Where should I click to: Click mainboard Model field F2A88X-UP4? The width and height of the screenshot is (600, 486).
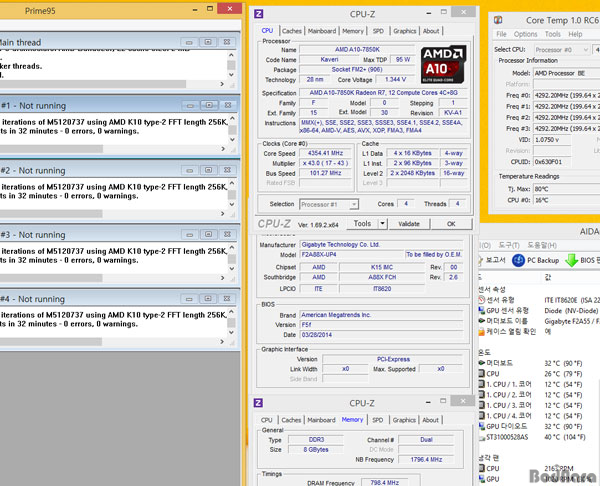tap(352, 254)
